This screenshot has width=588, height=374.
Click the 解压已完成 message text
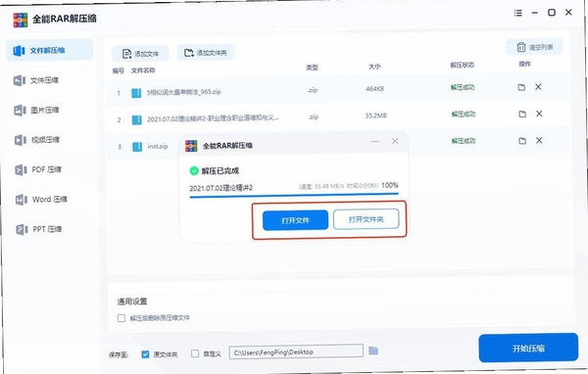(220, 171)
